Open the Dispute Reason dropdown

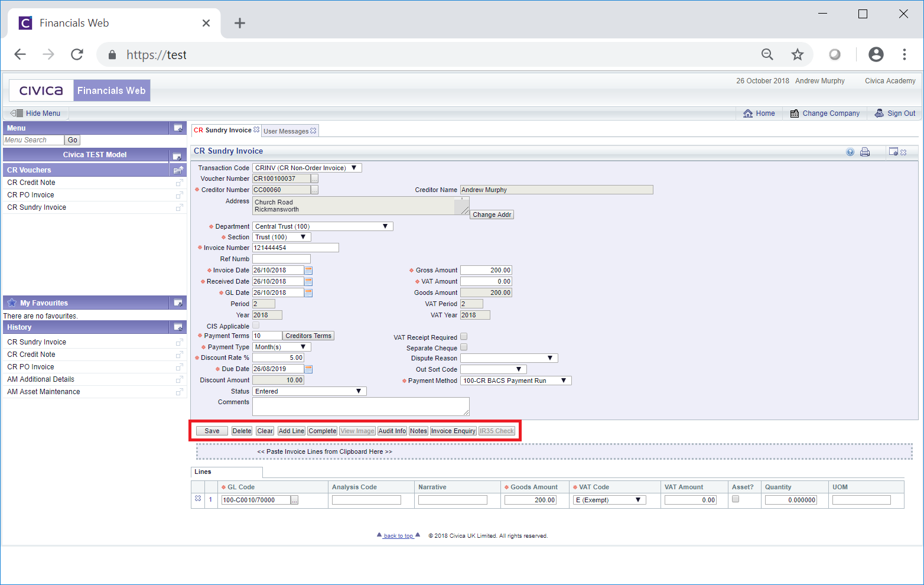tap(509, 358)
